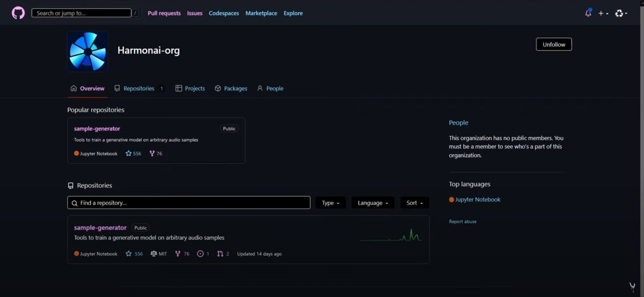Expand the Type filter dropdown
The width and height of the screenshot is (644, 297).
331,202
